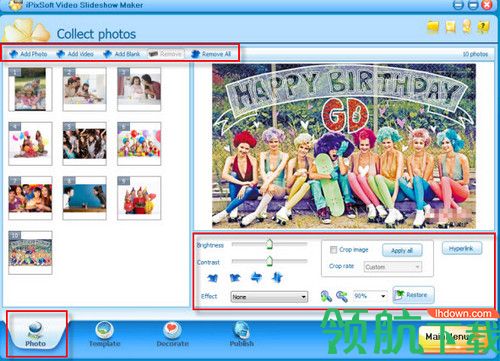This screenshot has height=361, width=500.
Task: Enable the Crop image checkbox
Action: 333,250
